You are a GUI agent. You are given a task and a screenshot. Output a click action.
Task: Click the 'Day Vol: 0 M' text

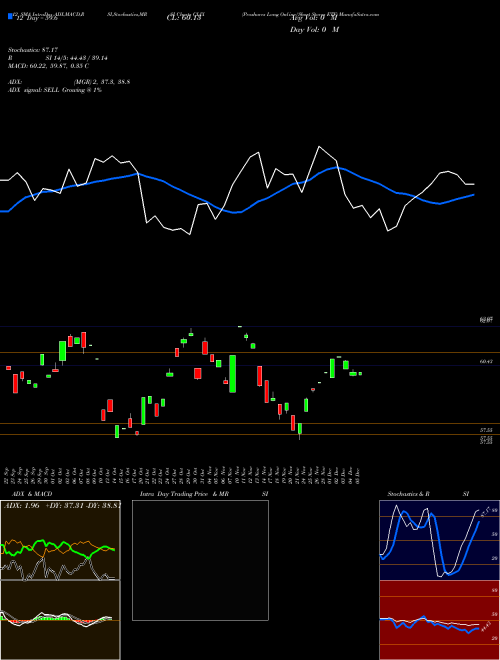click(x=314, y=30)
